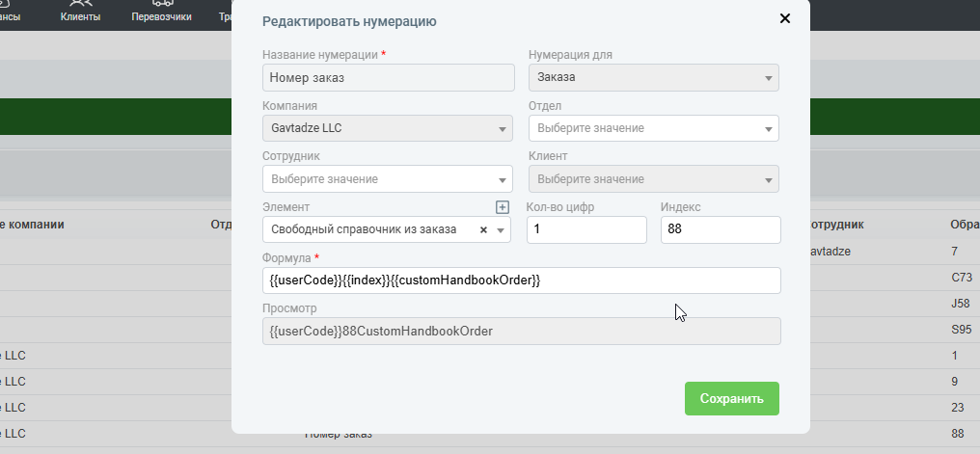Expand the Элемент dropdown arrow
This screenshot has height=454, width=980.
(x=502, y=230)
